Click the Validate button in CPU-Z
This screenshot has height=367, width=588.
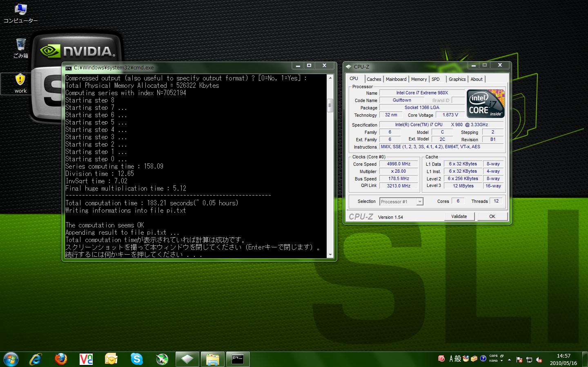[459, 216]
